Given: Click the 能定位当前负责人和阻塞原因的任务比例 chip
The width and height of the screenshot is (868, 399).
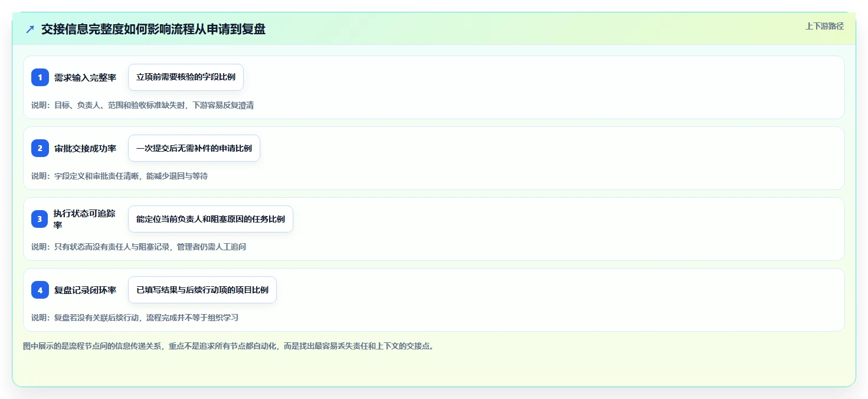Looking at the screenshot, I should coord(211,219).
